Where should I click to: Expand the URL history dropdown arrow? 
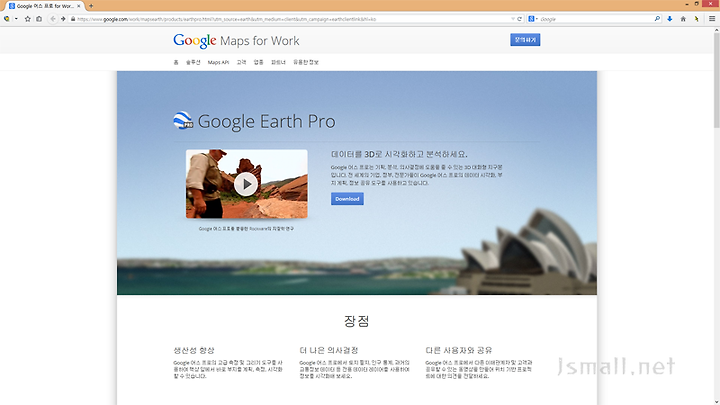512,19
